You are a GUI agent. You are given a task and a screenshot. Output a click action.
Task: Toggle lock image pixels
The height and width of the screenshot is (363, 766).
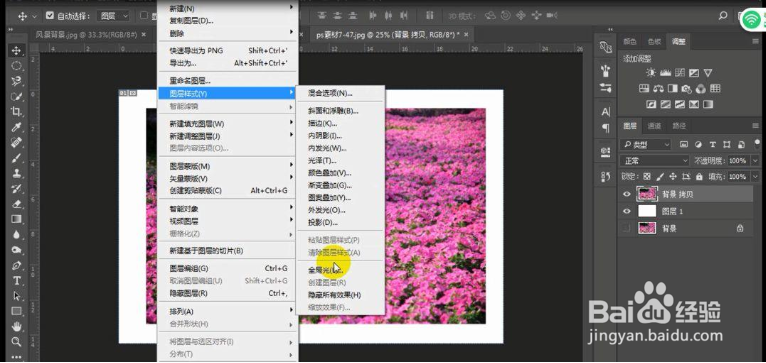click(660, 176)
